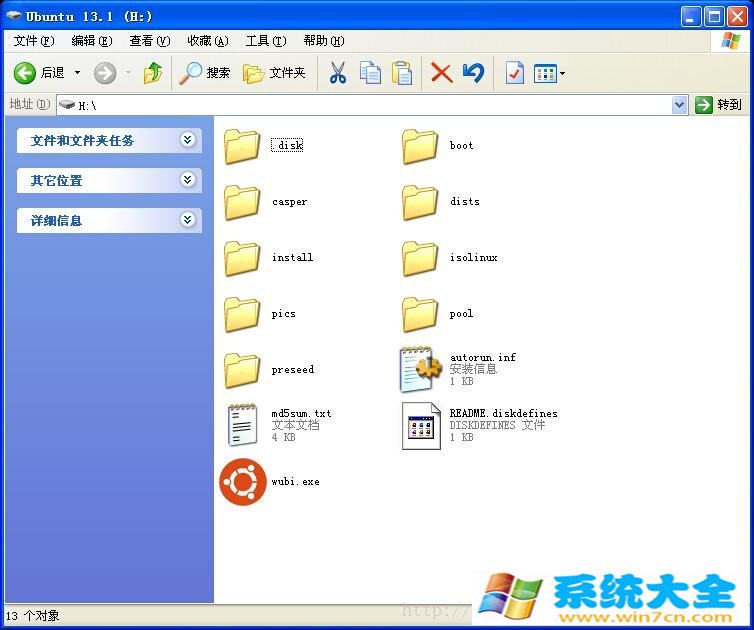The width and height of the screenshot is (754, 630).
Task: Open the 查看(V) menu
Action: 149,41
